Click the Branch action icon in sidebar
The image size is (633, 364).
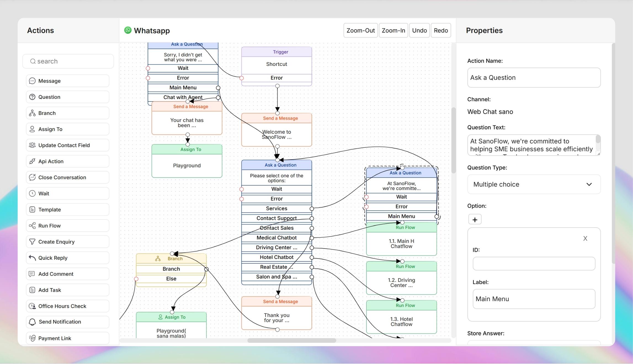pyautogui.click(x=32, y=113)
